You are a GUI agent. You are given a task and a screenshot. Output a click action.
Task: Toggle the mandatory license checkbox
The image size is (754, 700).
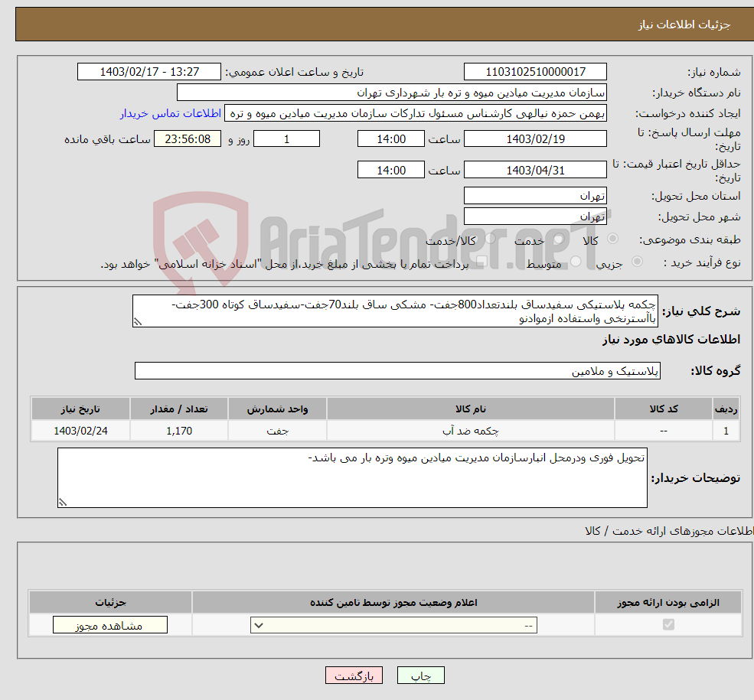click(668, 624)
